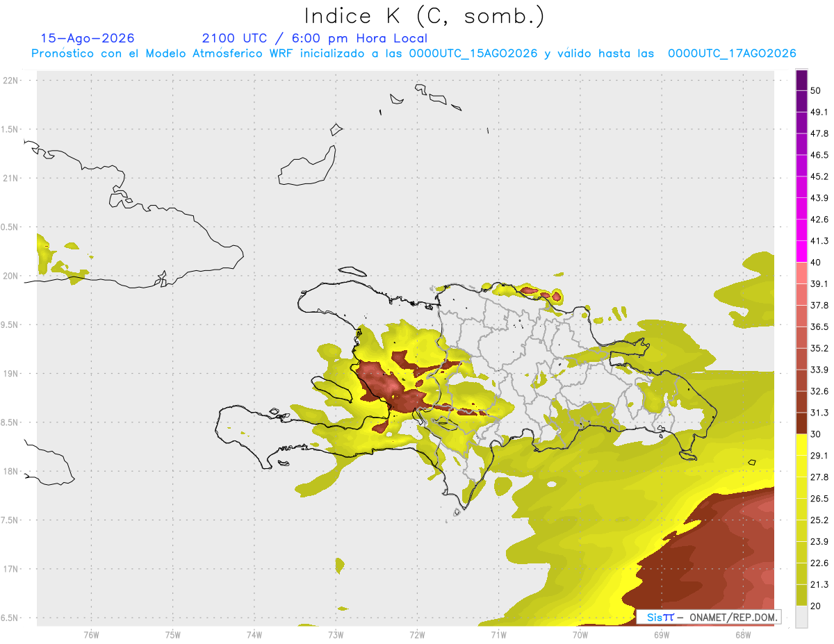The height and width of the screenshot is (644, 834).
Task: Pick the olive legend band between 20 and 21.3
Action: (801, 595)
